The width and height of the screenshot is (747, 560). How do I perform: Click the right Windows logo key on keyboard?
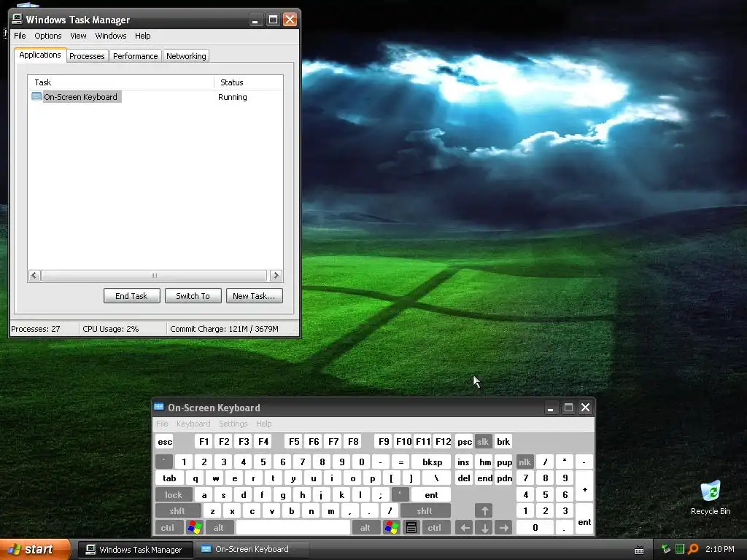[x=392, y=527]
